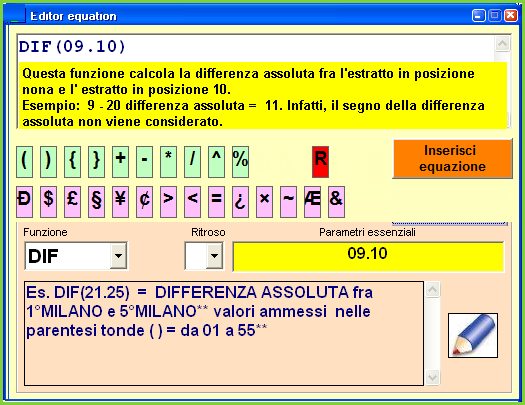Click the pink Æ symbol key

point(312,202)
